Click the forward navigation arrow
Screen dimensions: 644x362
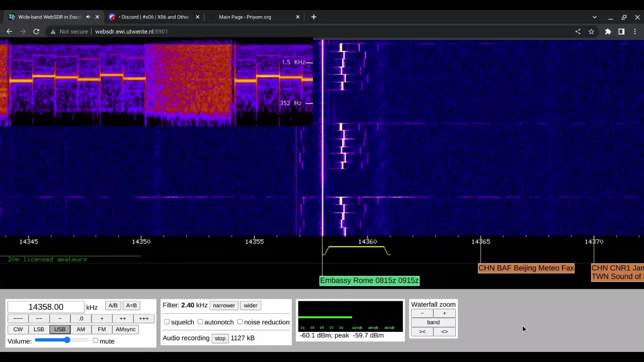point(23,31)
